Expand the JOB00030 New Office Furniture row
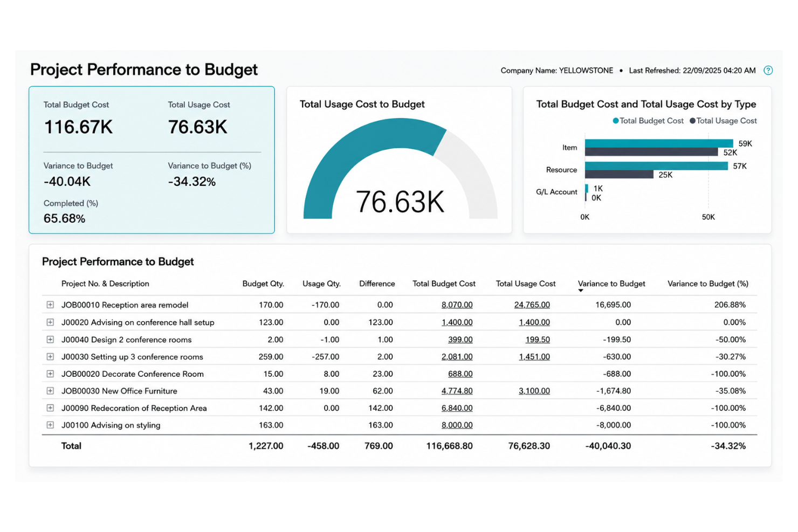 [50, 391]
